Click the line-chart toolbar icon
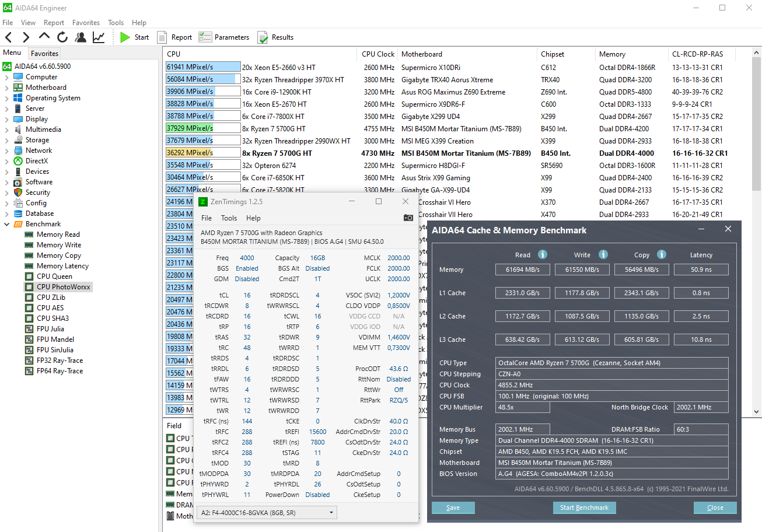The image size is (762, 532). 99,37
